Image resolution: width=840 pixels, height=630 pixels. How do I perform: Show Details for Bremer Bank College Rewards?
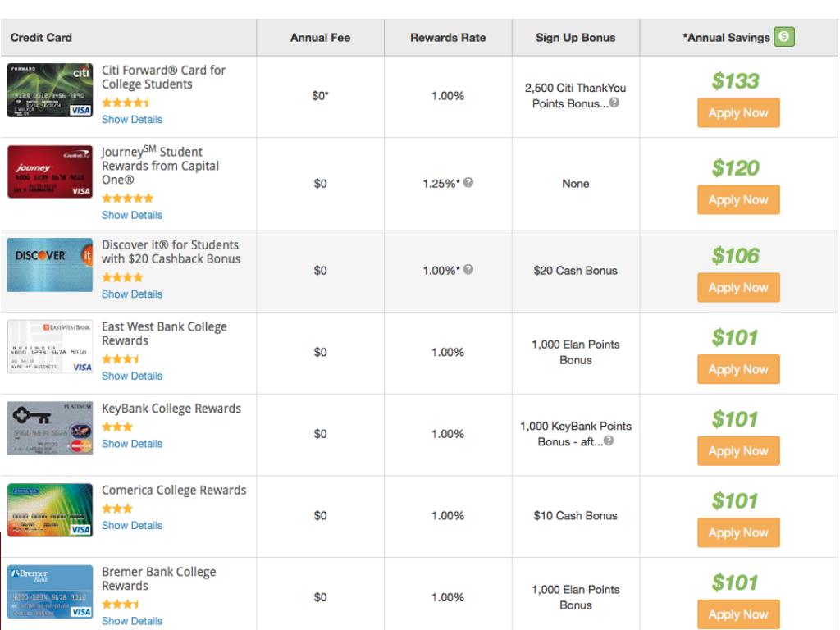pos(131,621)
